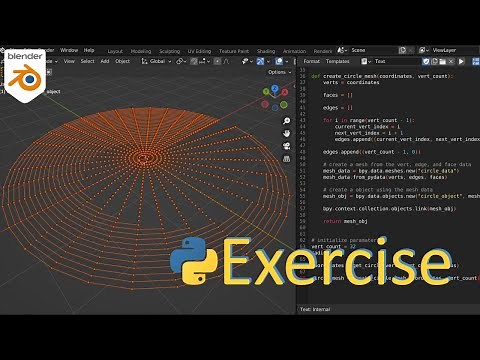The height and width of the screenshot is (360, 480).
Task: Click code line 'edges = []'
Action: tap(337, 108)
